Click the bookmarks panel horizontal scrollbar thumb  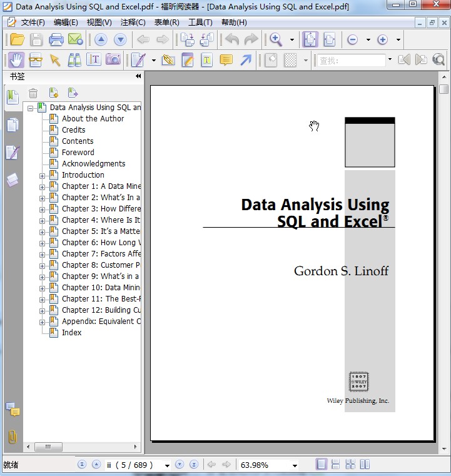coord(48,447)
